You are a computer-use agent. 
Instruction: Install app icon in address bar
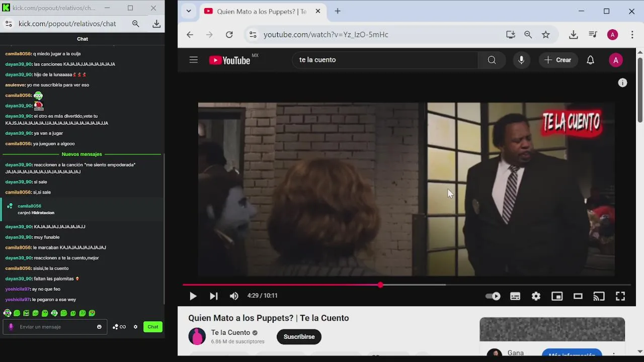click(x=511, y=35)
